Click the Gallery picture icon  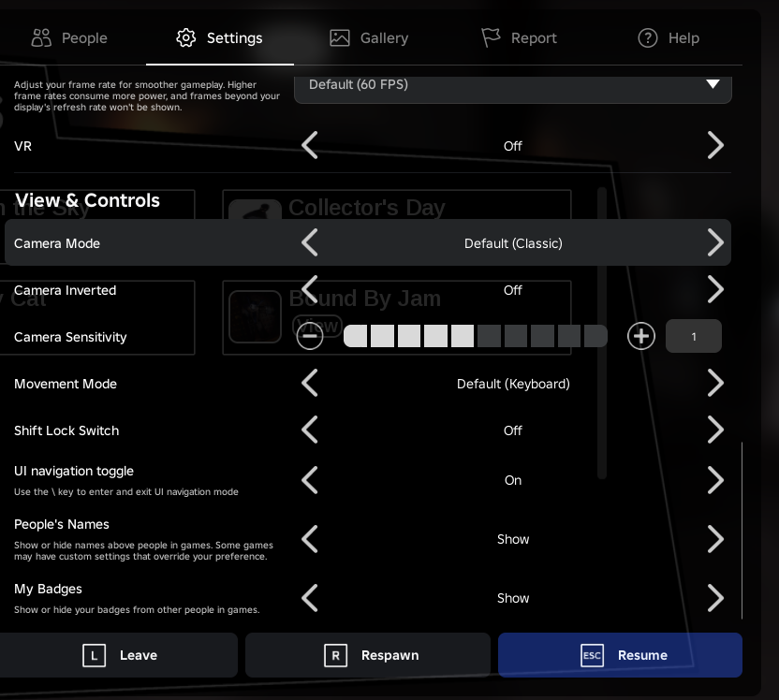click(x=340, y=37)
